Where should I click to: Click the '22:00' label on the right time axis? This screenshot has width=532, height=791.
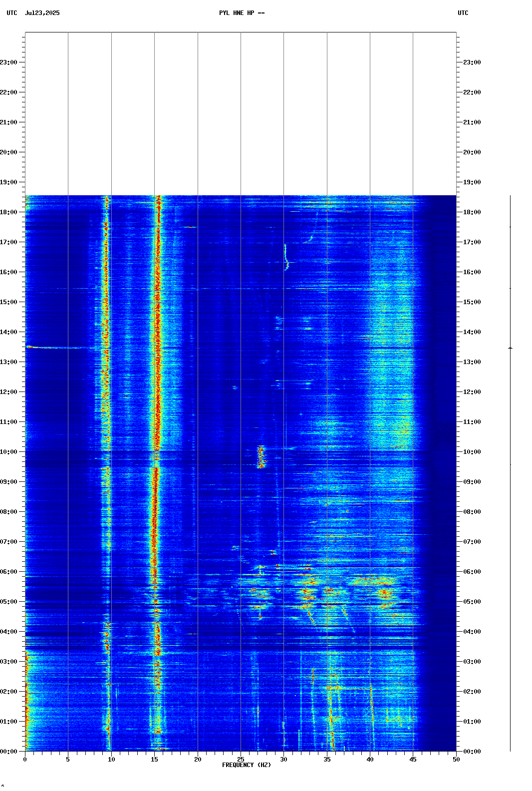472,92
